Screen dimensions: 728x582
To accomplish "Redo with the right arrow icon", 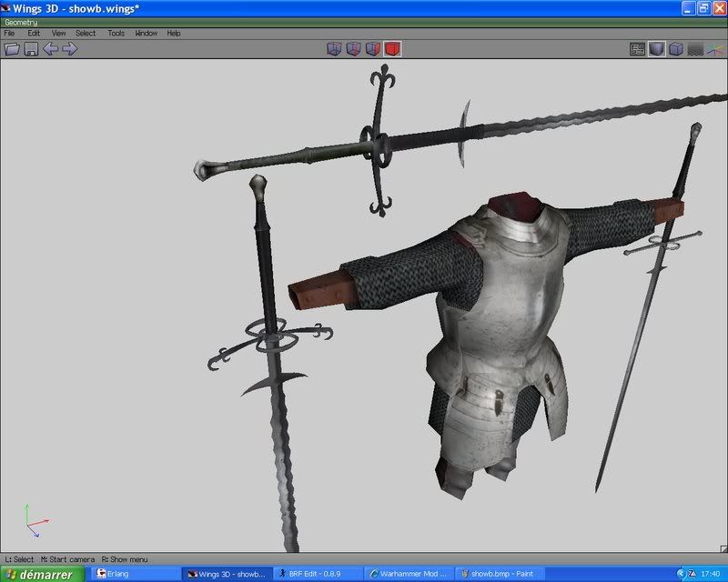I will point(69,49).
